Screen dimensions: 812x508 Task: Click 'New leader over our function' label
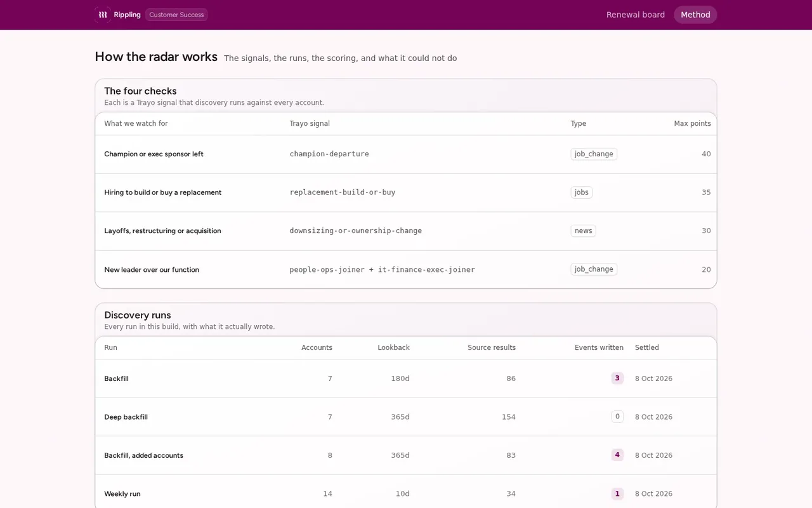click(152, 270)
